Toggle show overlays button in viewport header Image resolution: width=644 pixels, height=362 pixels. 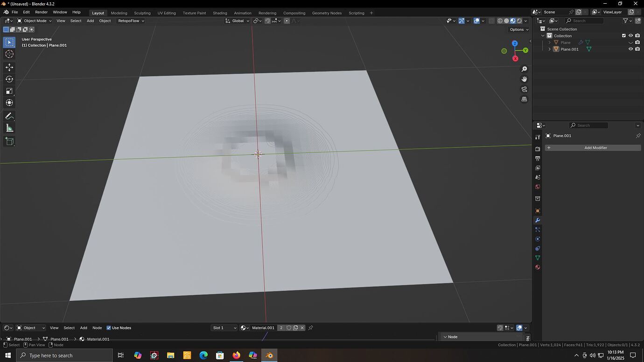click(x=476, y=21)
